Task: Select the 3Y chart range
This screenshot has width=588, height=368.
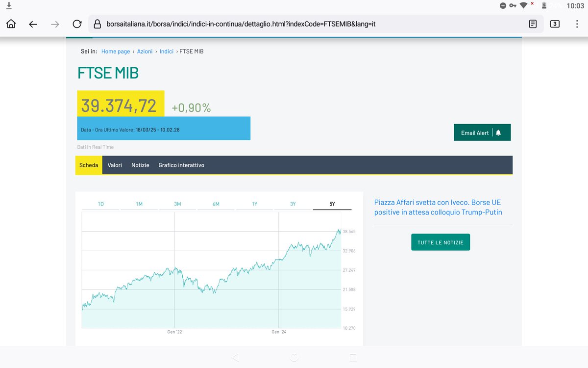Action: click(x=293, y=204)
